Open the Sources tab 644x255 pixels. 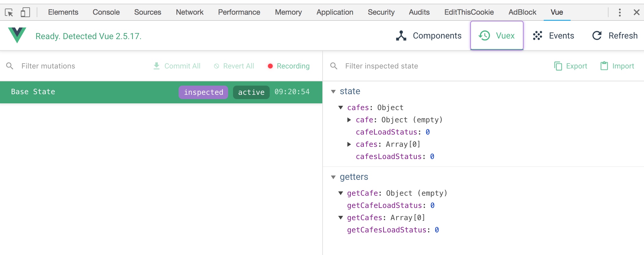click(148, 12)
